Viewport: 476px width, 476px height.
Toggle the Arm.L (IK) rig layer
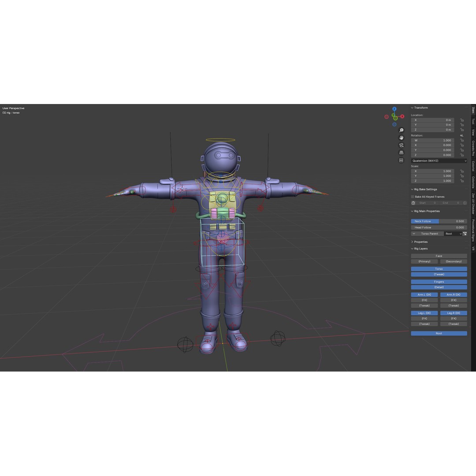tap(424, 294)
